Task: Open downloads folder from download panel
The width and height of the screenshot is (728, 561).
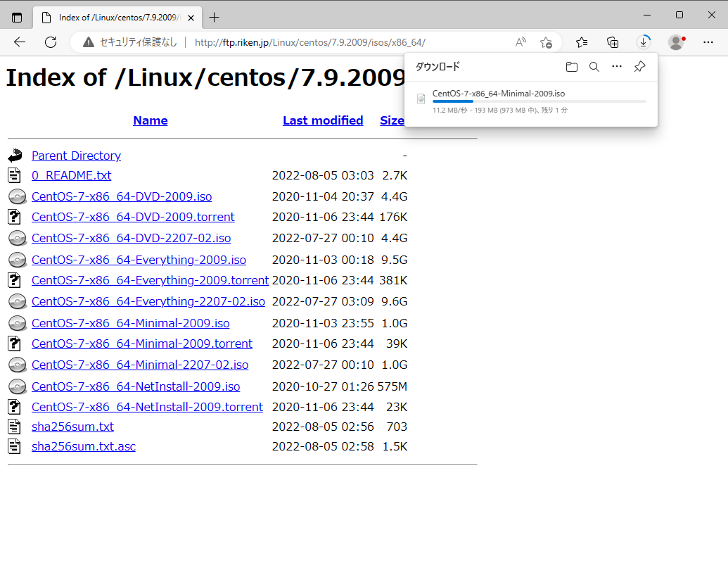Action: 572,67
